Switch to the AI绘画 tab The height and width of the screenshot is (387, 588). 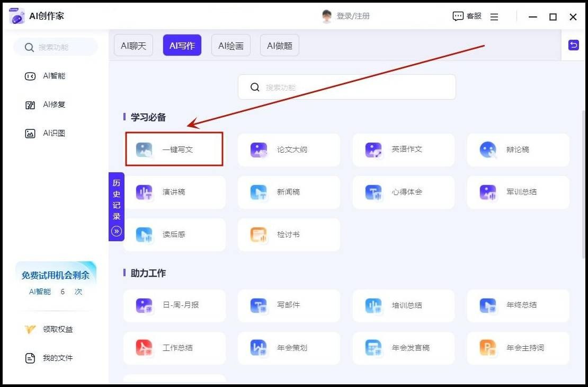[x=231, y=46]
